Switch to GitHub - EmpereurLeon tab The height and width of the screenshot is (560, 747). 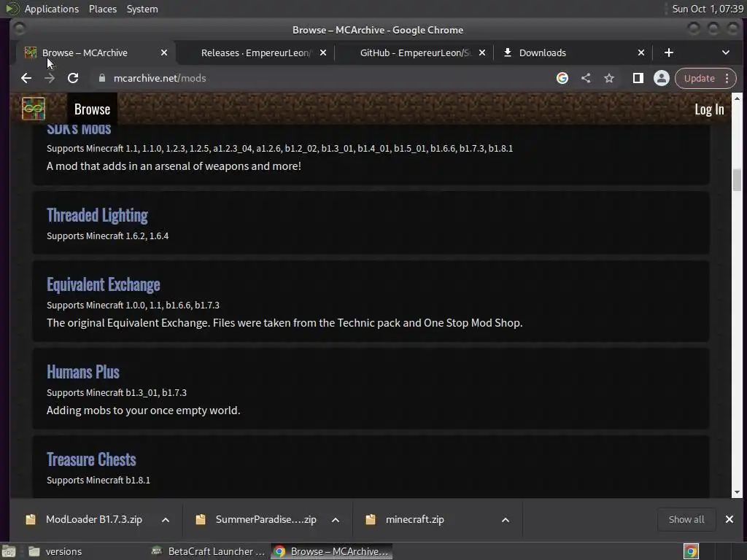[x=415, y=52]
